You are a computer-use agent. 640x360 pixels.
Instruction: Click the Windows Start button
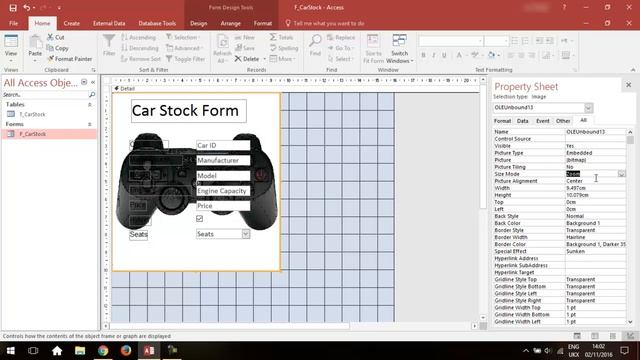(10, 351)
